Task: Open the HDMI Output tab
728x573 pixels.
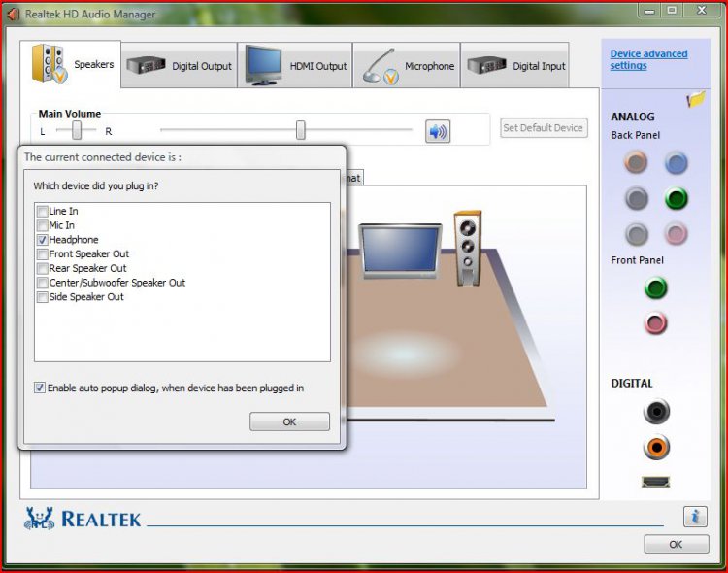Action: pos(295,65)
